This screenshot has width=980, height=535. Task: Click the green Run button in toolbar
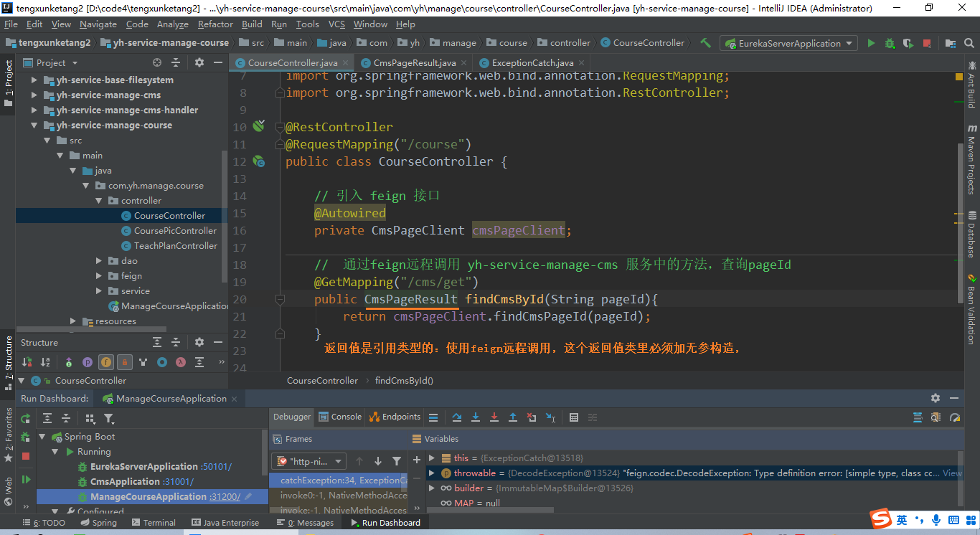[870, 43]
